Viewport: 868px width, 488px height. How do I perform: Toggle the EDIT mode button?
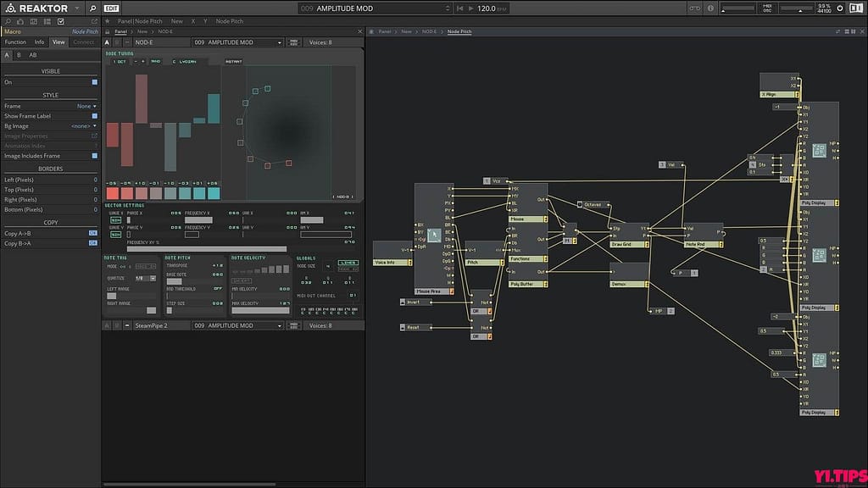pyautogui.click(x=111, y=8)
